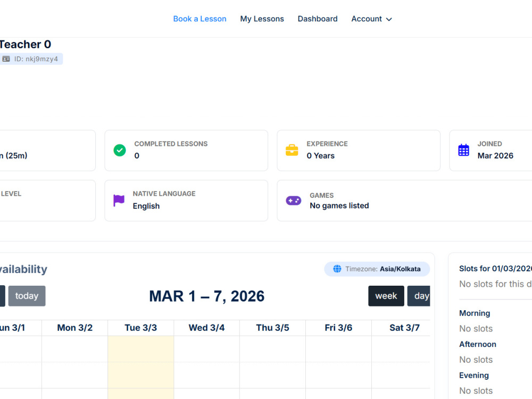Select the Mon 3/2 column header
Viewport: 532px width, 399px height.
(74, 328)
